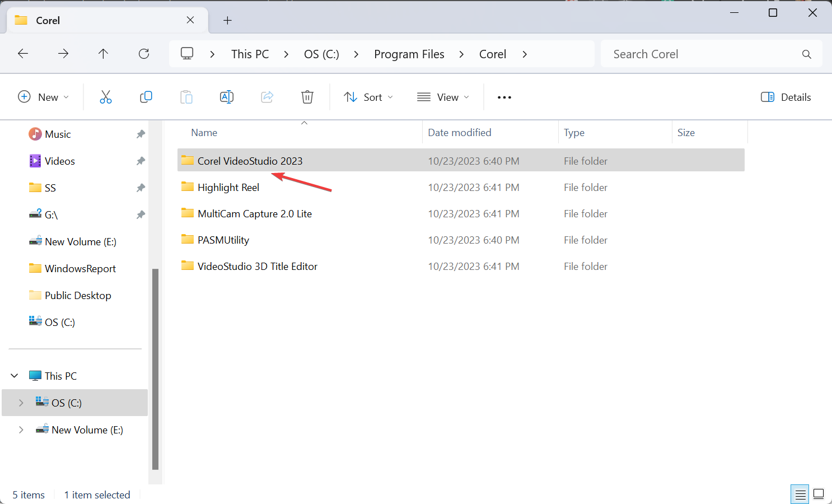The height and width of the screenshot is (504, 832).
Task: Open Music in navigation pane
Action: point(58,134)
